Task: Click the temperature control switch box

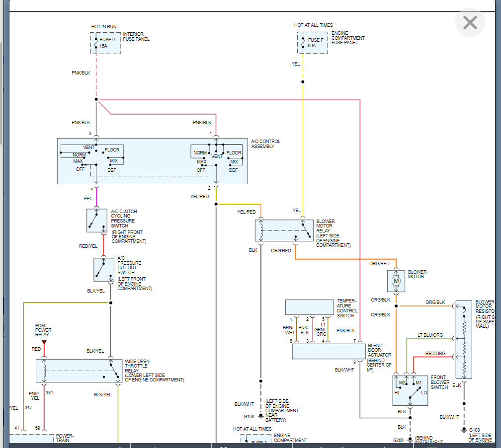Action: point(309,307)
